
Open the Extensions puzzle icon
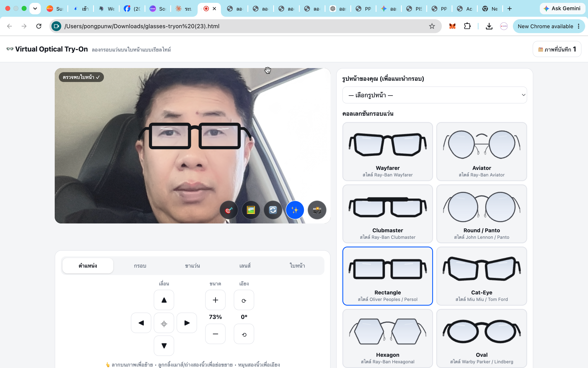467,26
